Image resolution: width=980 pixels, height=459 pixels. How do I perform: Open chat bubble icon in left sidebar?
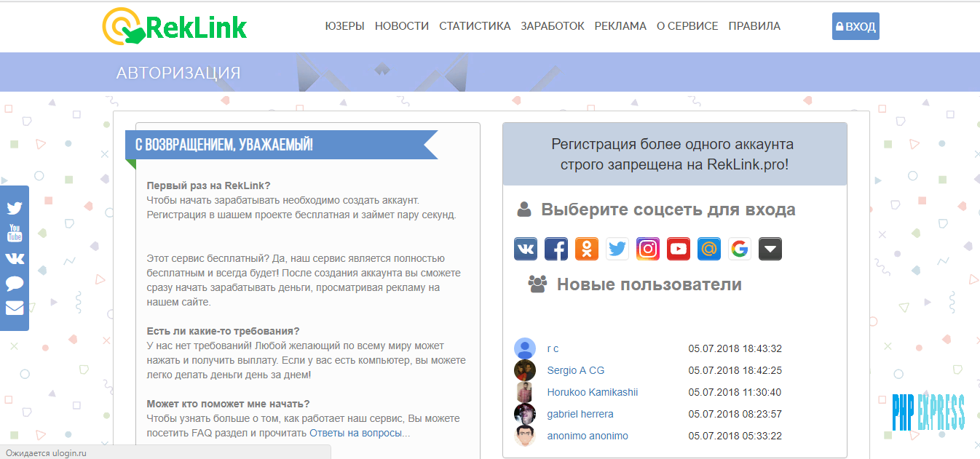pyautogui.click(x=15, y=284)
